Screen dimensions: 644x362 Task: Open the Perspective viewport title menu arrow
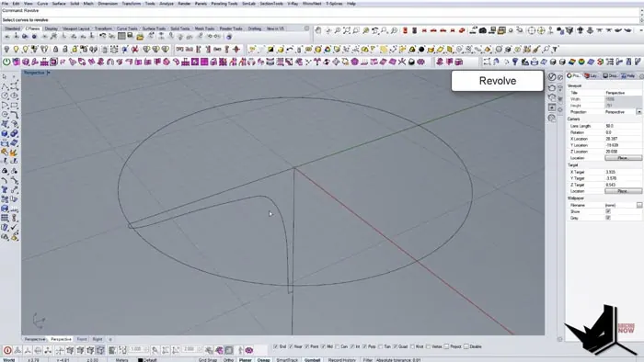point(48,73)
